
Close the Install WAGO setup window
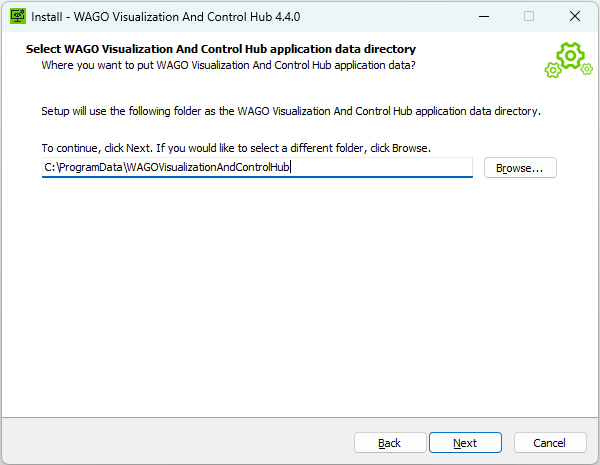575,16
